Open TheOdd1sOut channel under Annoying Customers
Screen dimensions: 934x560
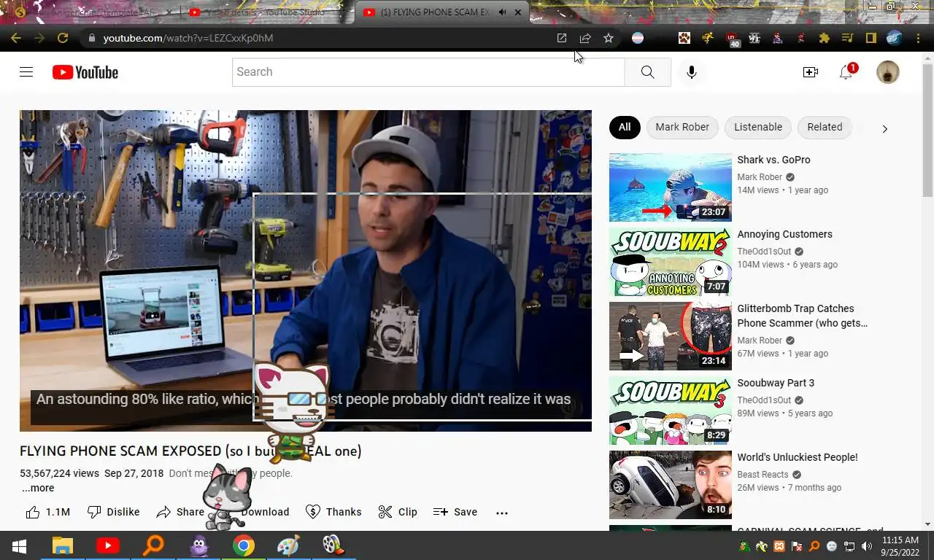(764, 252)
